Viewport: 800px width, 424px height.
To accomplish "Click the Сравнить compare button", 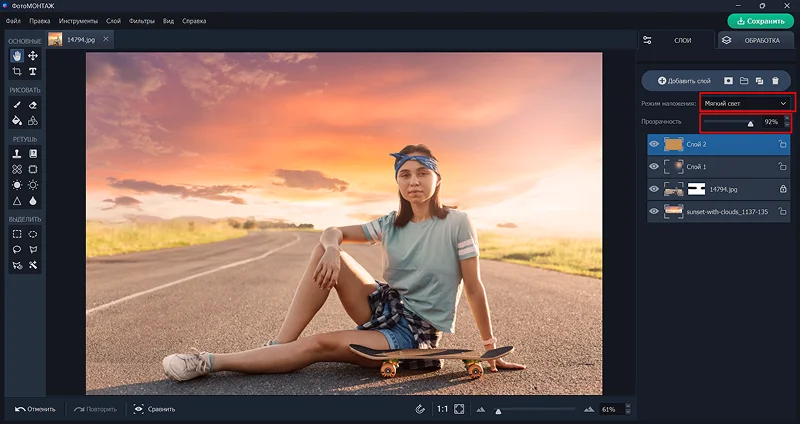I will [x=154, y=409].
